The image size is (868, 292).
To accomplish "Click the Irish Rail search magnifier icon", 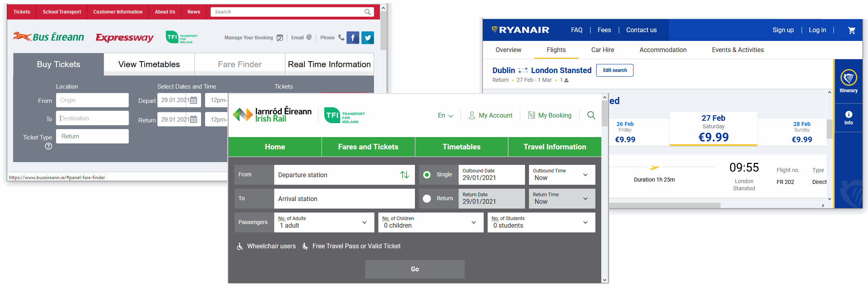I will tap(591, 115).
